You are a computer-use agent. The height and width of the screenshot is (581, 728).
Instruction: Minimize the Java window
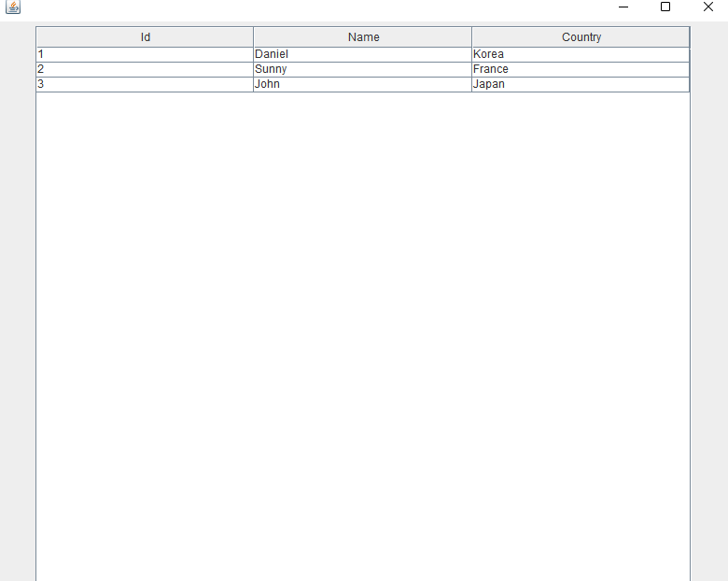point(623,7)
